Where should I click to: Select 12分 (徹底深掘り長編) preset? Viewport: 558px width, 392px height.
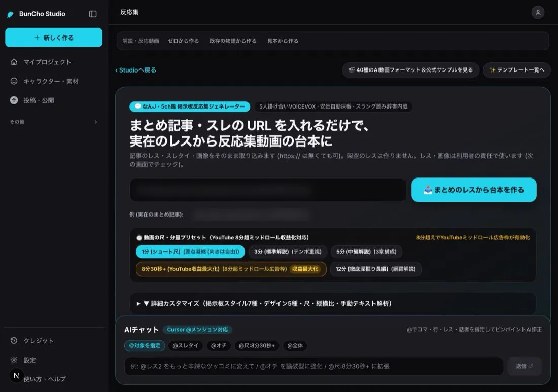click(x=375, y=269)
